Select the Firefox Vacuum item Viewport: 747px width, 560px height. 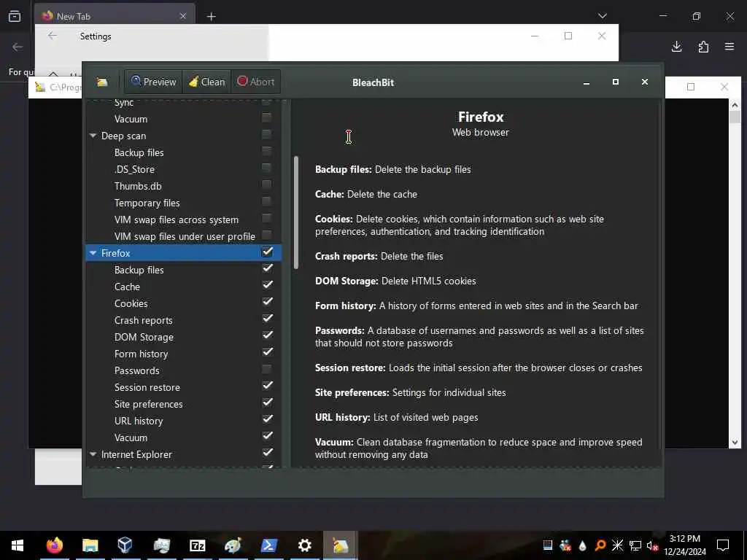tap(131, 437)
